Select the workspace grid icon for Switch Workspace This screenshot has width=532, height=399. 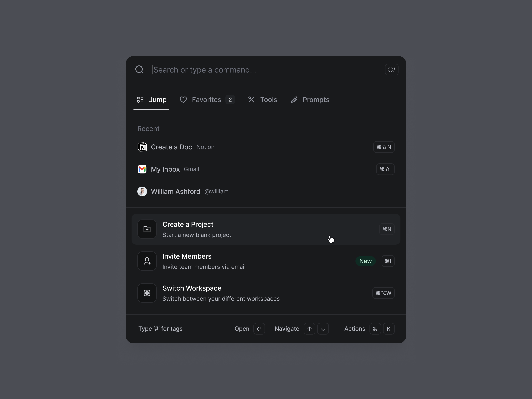coord(147,293)
